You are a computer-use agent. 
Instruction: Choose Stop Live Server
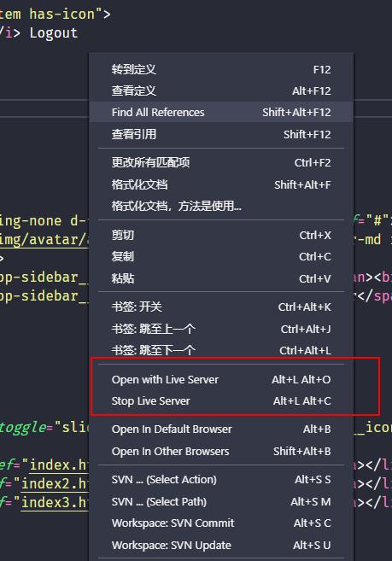tap(221, 401)
